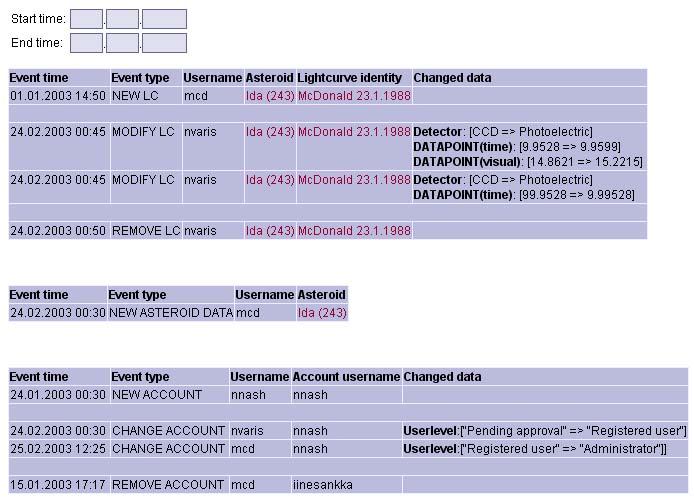
Task: Select '25.02.2003 12:25' event time cell
Action: click(58, 449)
